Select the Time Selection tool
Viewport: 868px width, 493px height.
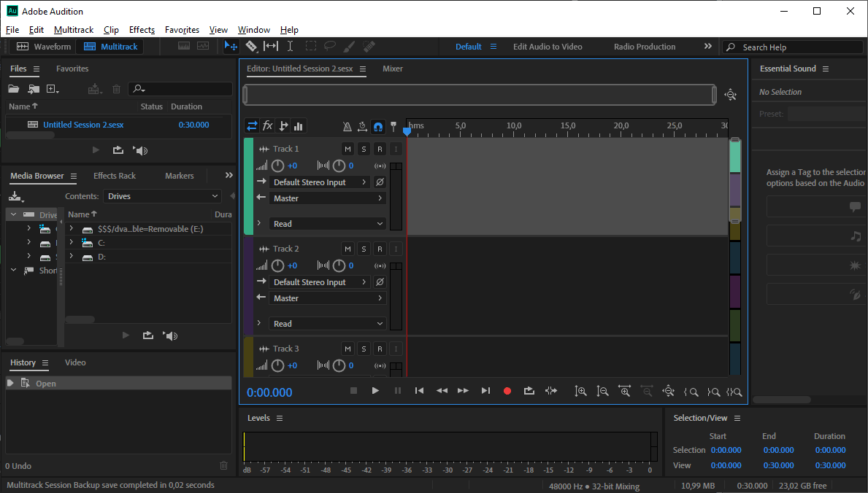point(290,47)
